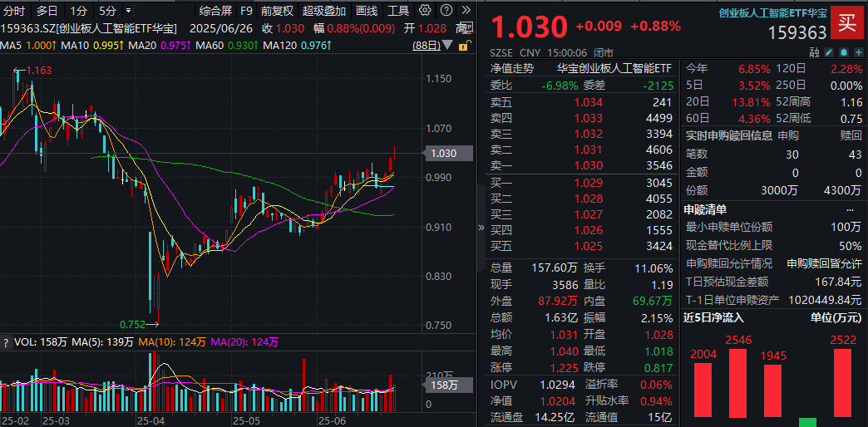The height and width of the screenshot is (427, 868).
Task: Click the volume MA(10): 124万 label
Action: tap(170, 342)
